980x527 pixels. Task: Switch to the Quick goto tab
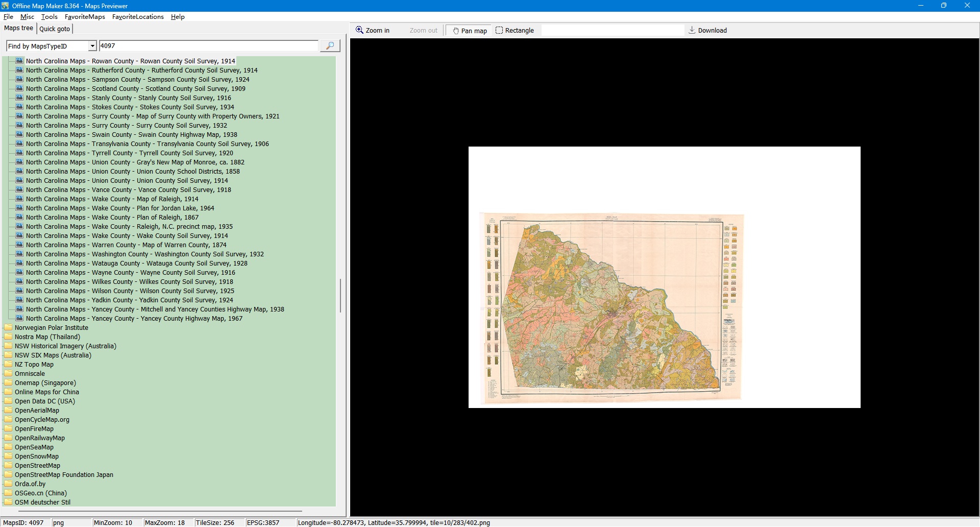55,29
